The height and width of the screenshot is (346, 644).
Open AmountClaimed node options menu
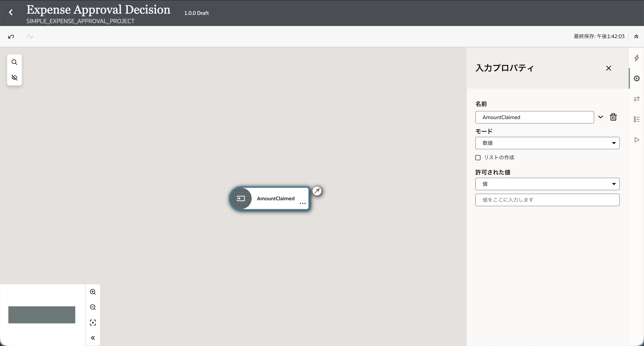302,203
